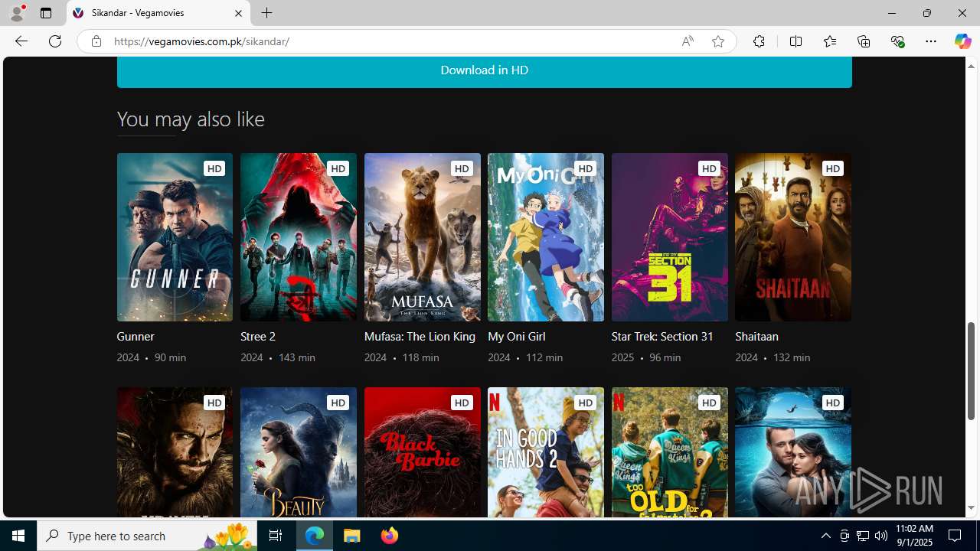Show hidden system tray icons
Viewport: 980px width, 551px height.
point(826,536)
